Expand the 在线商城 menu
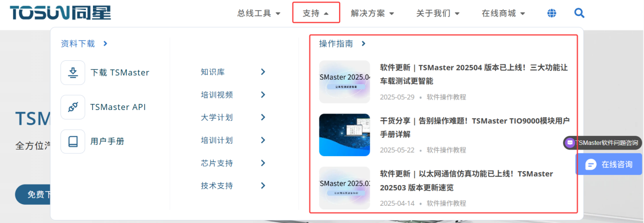Image resolution: width=644 pixels, height=223 pixels. [x=503, y=13]
